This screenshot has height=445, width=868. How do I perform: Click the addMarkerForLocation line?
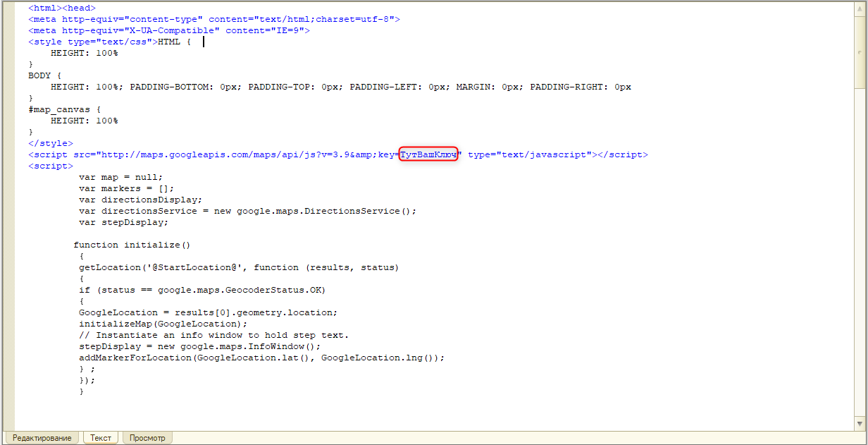click(x=262, y=358)
